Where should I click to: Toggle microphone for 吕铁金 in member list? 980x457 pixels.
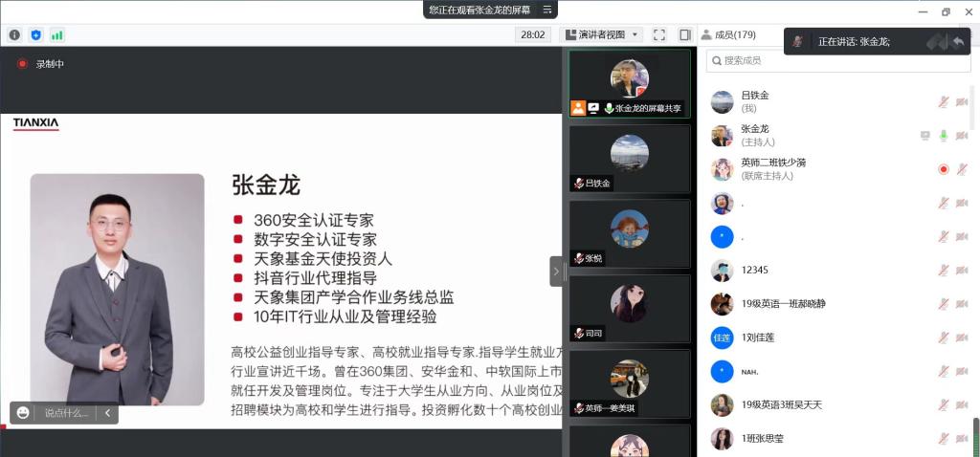coord(944,101)
